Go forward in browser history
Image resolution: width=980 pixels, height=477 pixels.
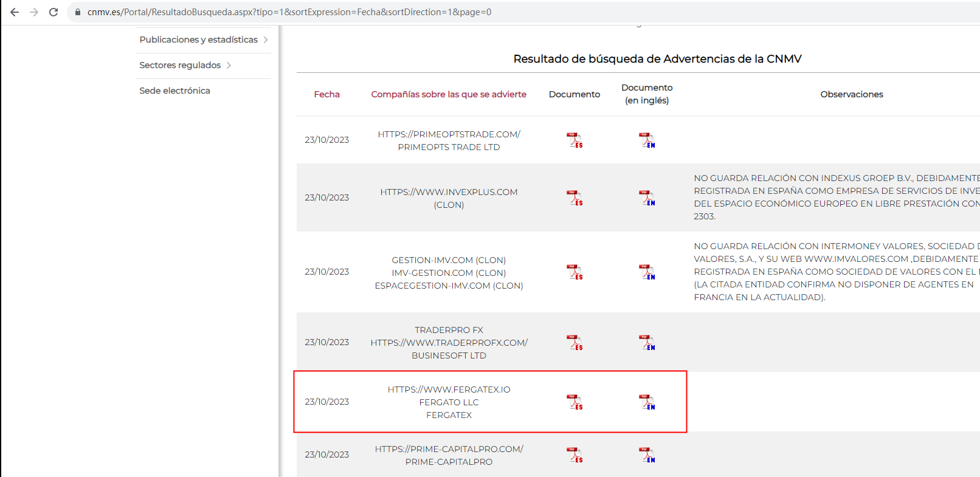[34, 12]
